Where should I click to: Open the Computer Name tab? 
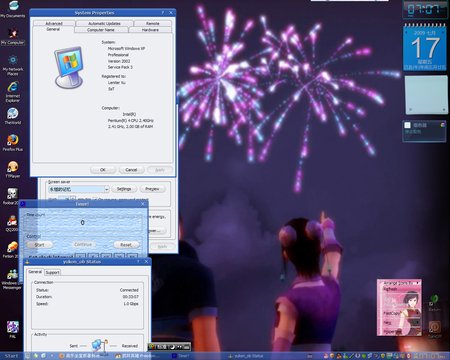pyautogui.click(x=101, y=30)
